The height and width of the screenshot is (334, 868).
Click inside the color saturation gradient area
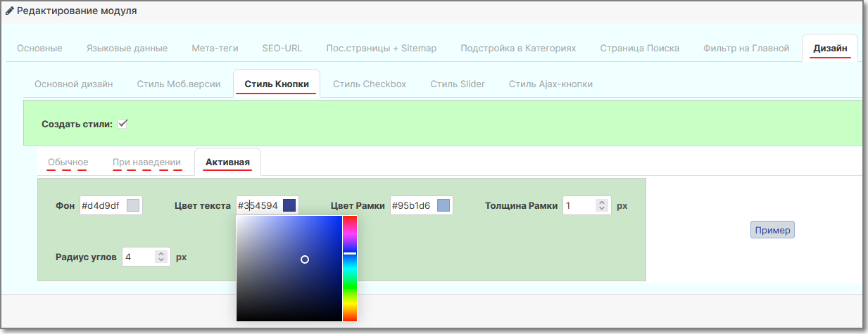pos(289,269)
